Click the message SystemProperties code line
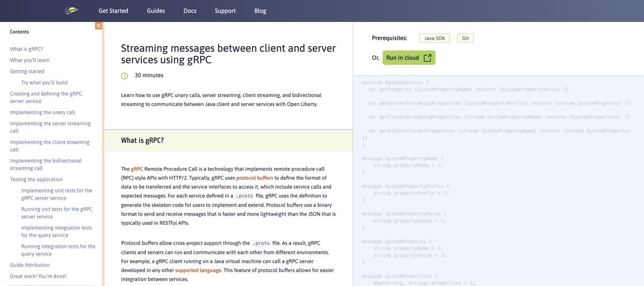The height and width of the screenshot is (286, 644). pos(400,276)
